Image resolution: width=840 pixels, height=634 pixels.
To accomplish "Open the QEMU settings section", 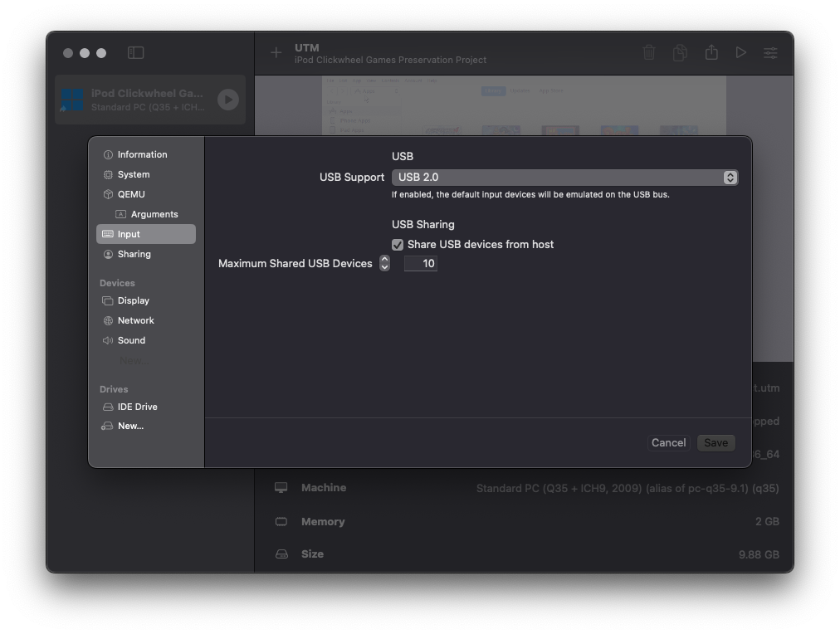I will click(x=146, y=194).
